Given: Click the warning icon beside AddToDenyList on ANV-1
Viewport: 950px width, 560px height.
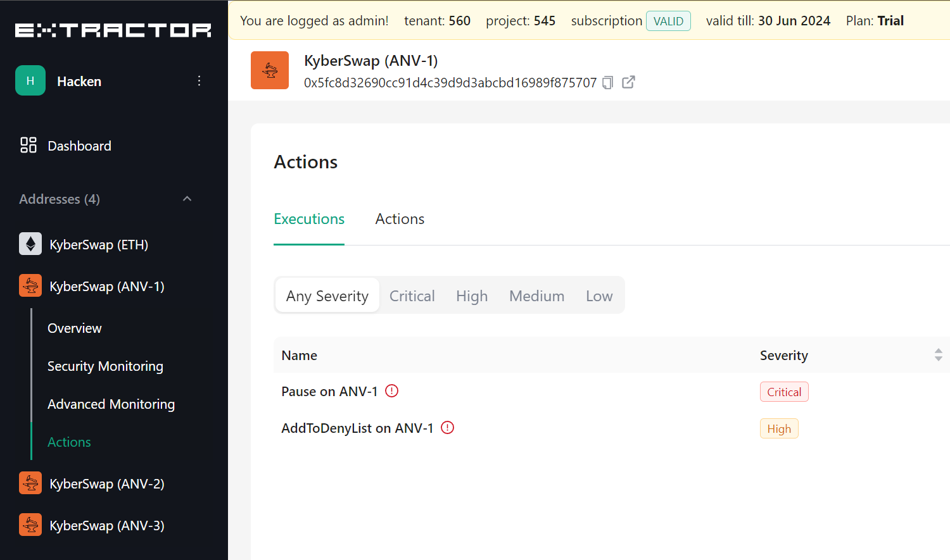Looking at the screenshot, I should (448, 428).
